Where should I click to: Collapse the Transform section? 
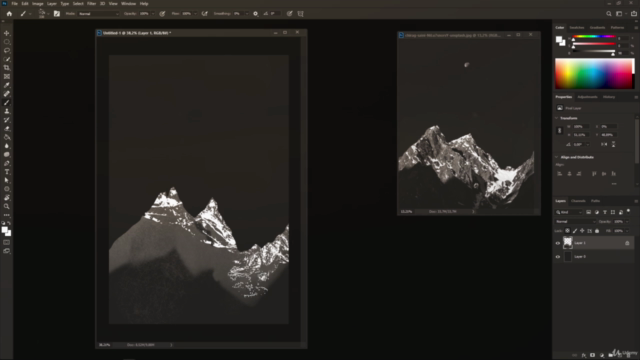tap(557, 118)
